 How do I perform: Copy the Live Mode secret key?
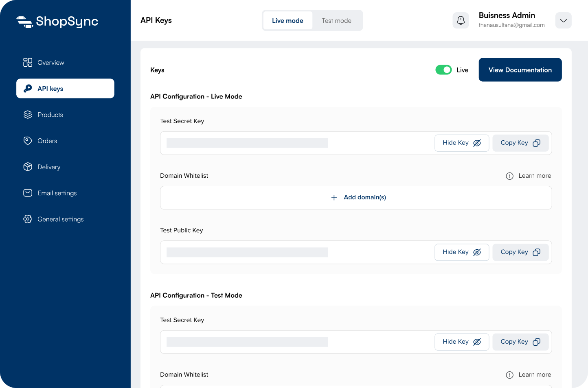click(x=520, y=143)
